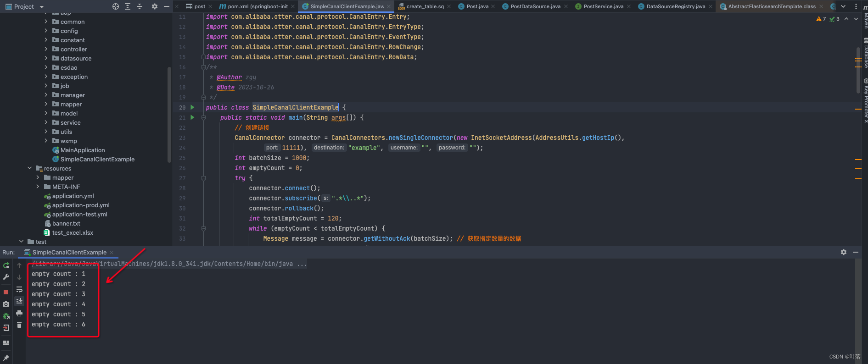Go to next highlighted error arrow
868x364 pixels.
click(x=856, y=19)
